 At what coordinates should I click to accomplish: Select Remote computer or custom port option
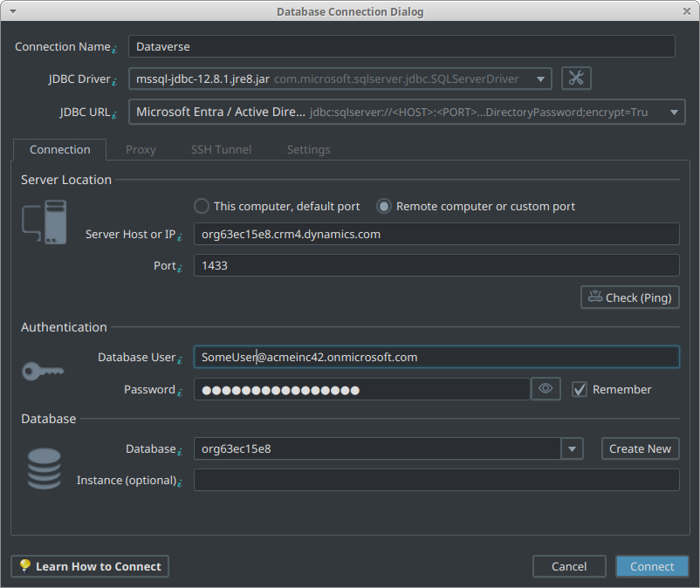pyautogui.click(x=384, y=206)
